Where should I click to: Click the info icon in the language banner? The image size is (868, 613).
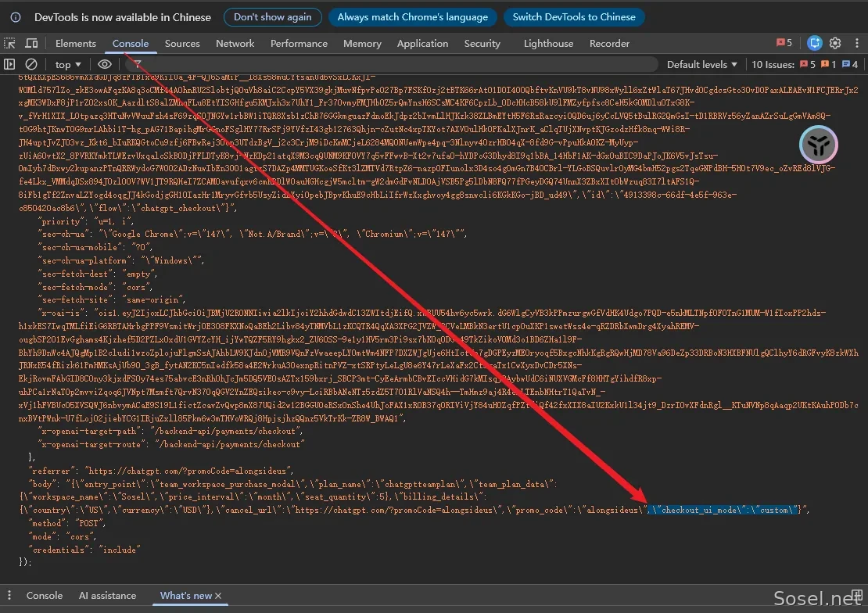[x=16, y=17]
